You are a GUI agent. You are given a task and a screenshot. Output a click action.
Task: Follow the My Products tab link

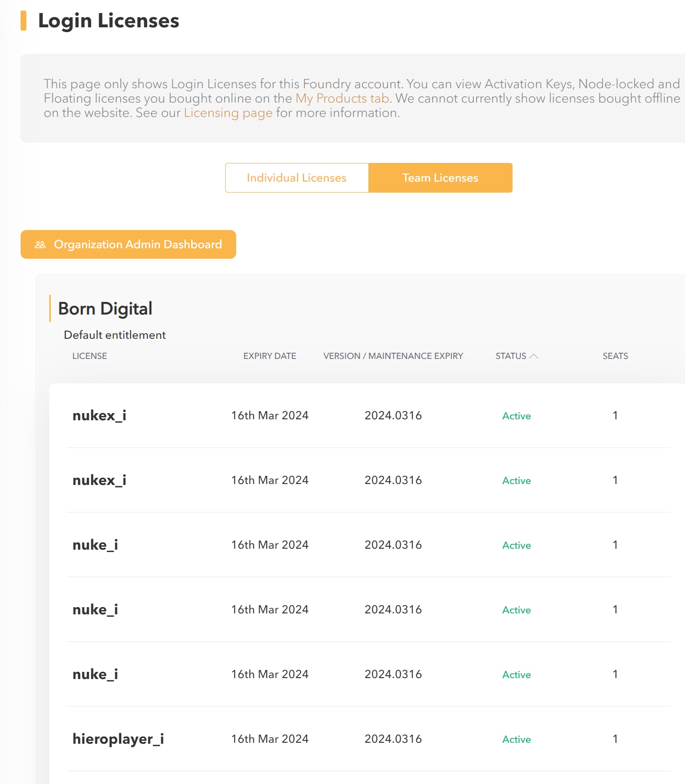342,98
